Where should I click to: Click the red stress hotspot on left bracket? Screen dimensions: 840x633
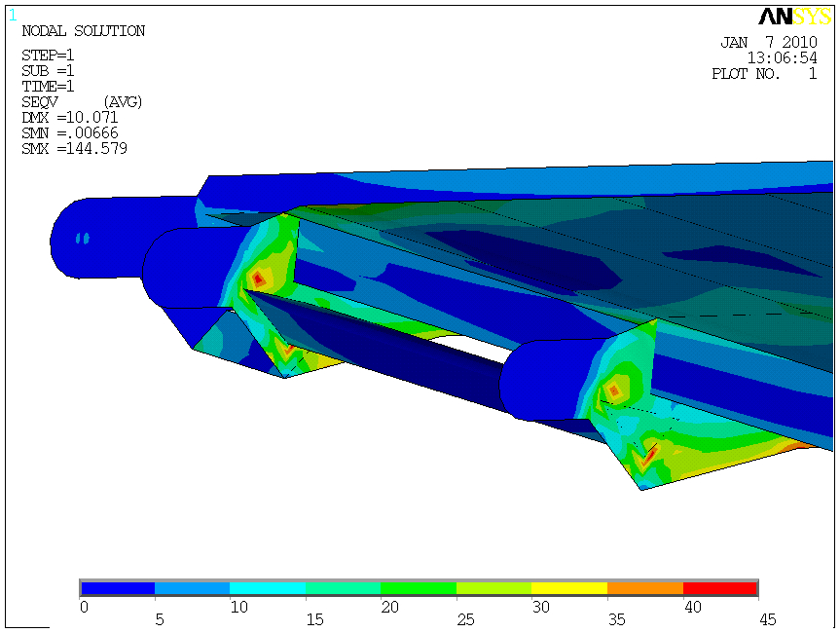click(x=258, y=279)
